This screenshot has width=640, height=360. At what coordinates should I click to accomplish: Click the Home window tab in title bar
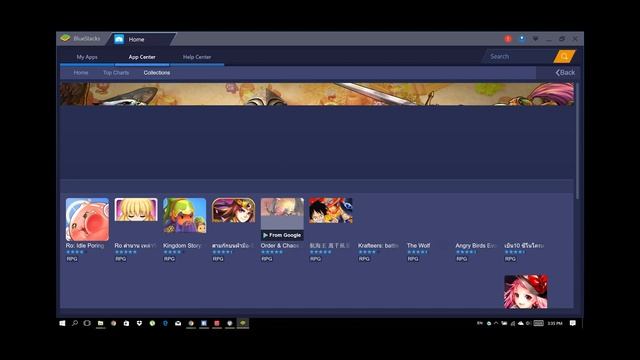[x=143, y=39]
